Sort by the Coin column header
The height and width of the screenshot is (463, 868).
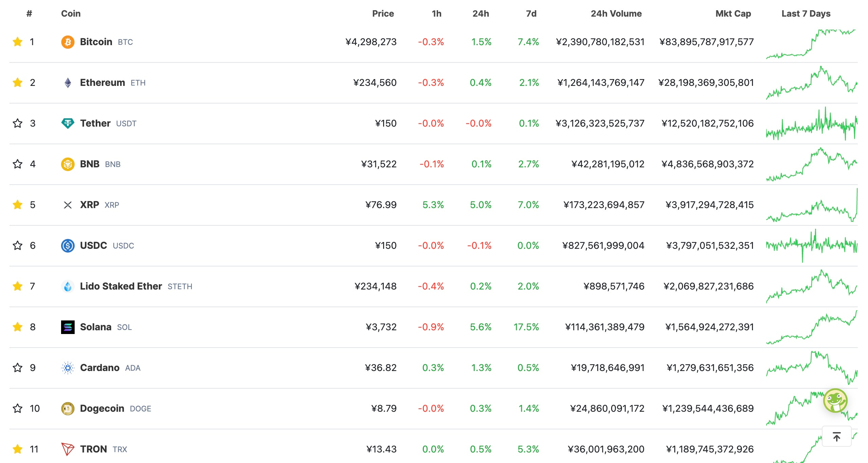(71, 14)
